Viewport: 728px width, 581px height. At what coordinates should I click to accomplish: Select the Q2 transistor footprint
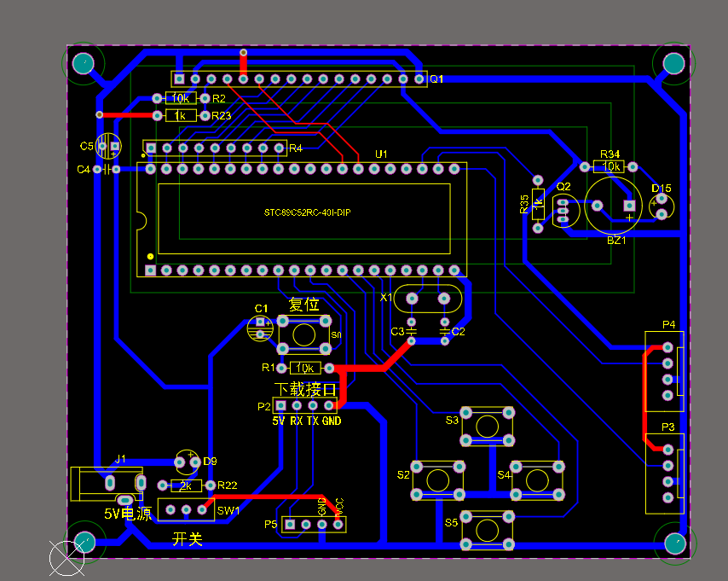click(565, 211)
